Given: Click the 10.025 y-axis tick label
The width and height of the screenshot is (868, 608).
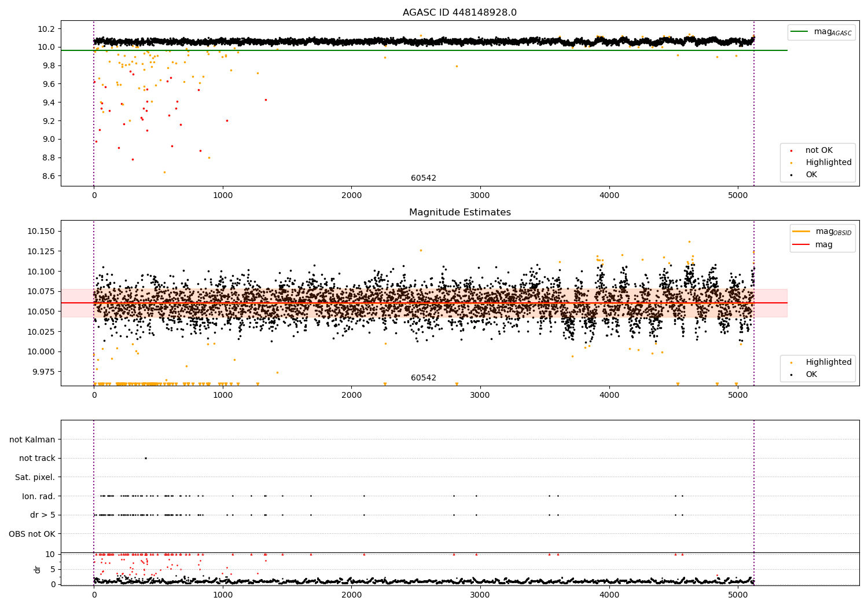Looking at the screenshot, I should (41, 332).
